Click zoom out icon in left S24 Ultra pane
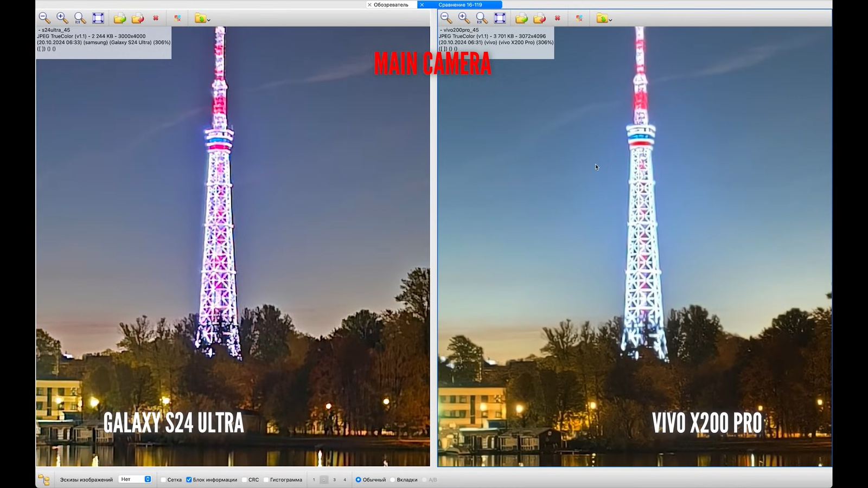The height and width of the screenshot is (488, 868). 44,18
